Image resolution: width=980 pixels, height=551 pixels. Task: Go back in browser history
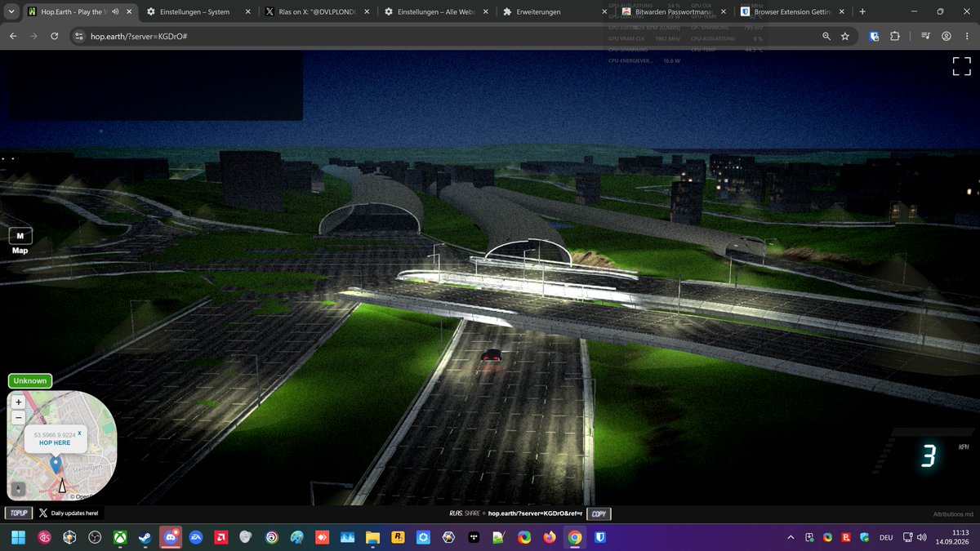[x=13, y=37]
